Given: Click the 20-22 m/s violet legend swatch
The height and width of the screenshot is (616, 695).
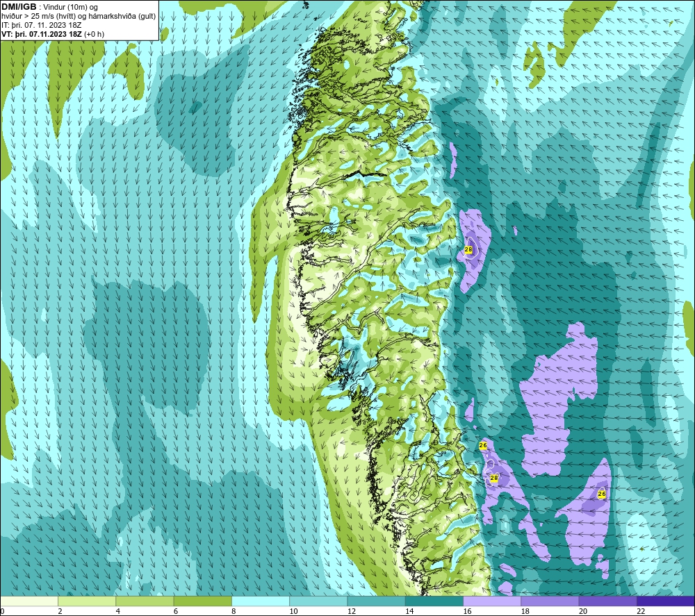Looking at the screenshot, I should tap(607, 601).
